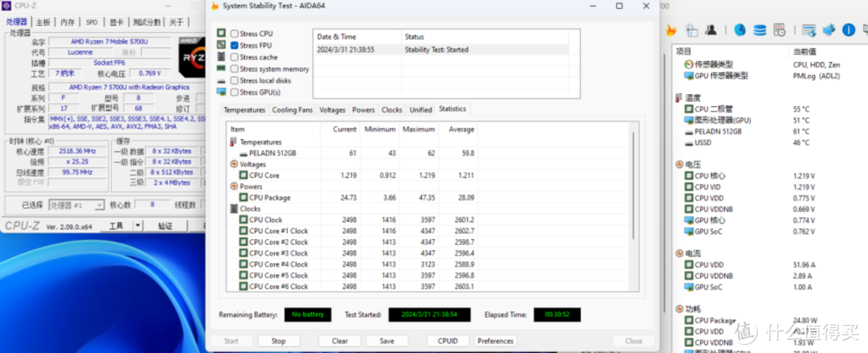Click the blue cubes icon in AIDA64 toolbar
Image resolution: width=868 pixels, height=353 pixels.
829,30
